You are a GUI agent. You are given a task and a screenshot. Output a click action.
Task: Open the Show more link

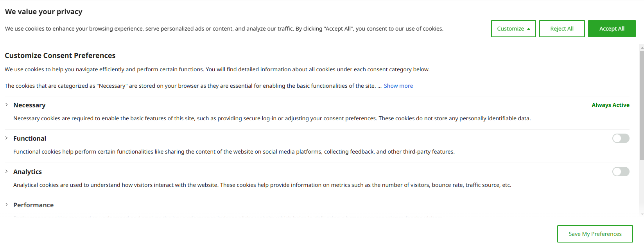coord(398,86)
